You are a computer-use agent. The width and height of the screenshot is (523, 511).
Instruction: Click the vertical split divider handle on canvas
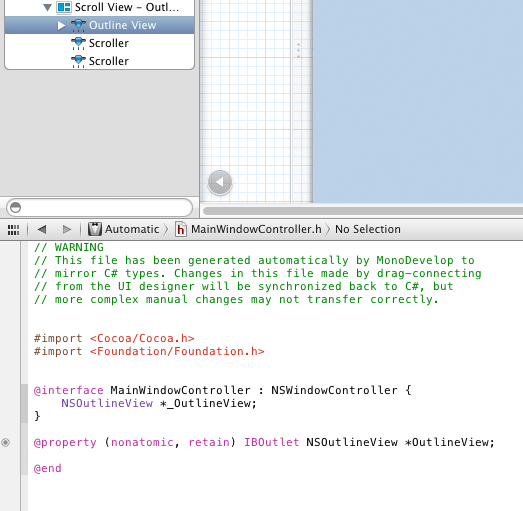coord(298,50)
